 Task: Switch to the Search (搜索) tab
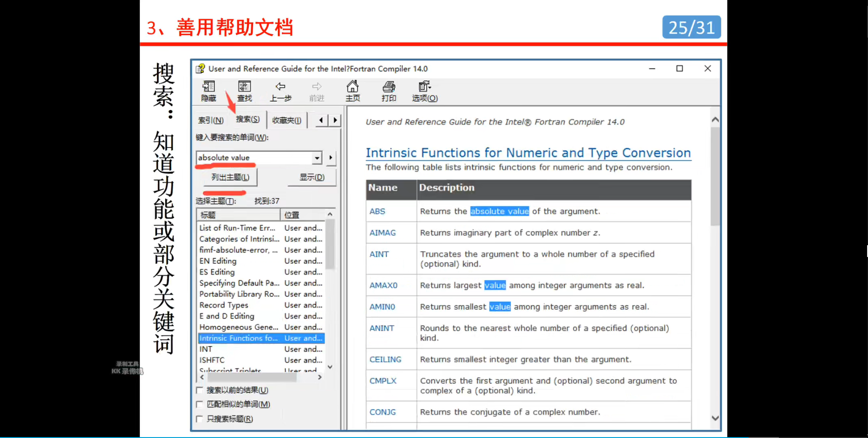[248, 119]
